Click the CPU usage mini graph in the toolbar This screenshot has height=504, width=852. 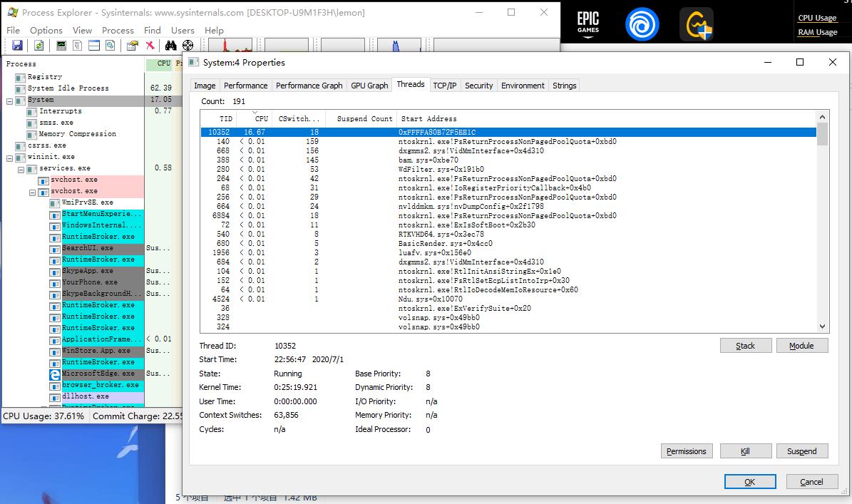point(230,45)
